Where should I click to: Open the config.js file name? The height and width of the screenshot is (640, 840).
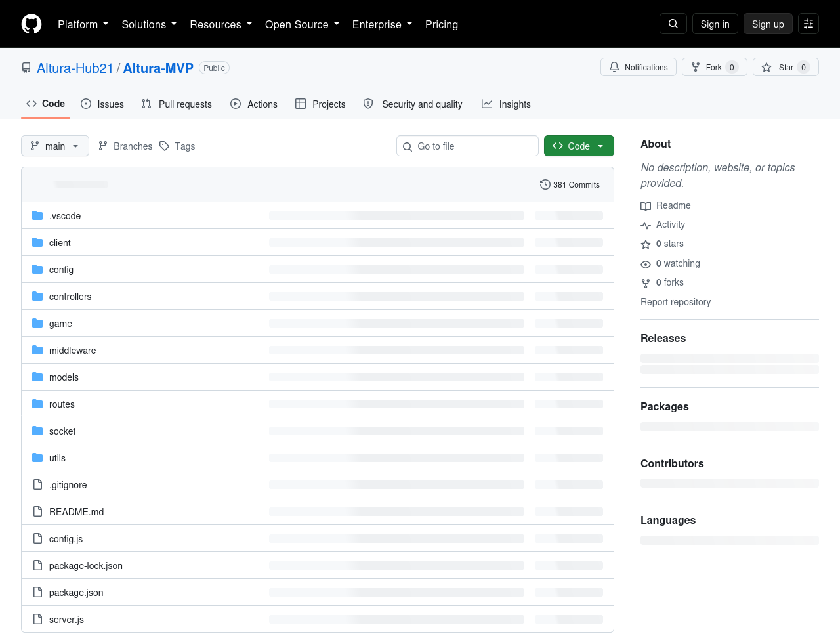[66, 539]
